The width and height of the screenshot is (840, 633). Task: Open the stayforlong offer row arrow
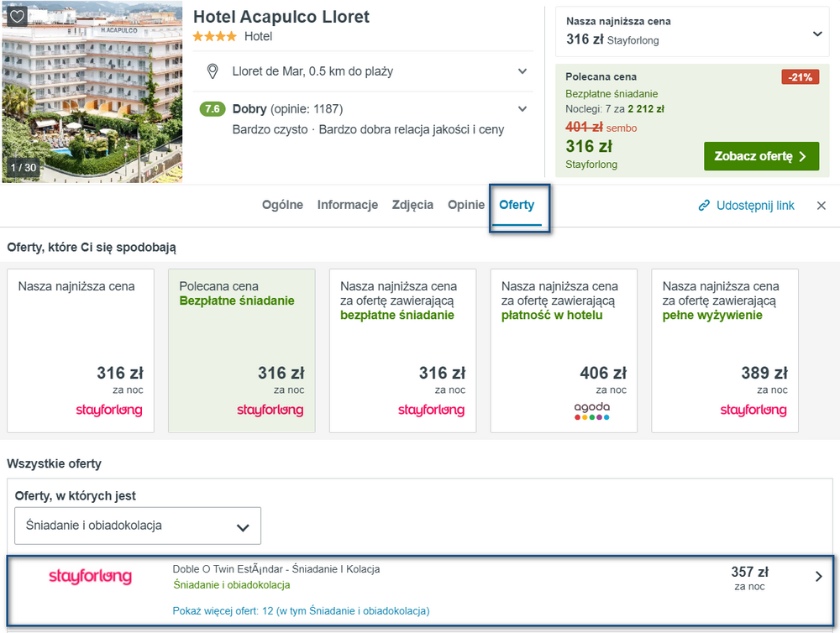818,577
